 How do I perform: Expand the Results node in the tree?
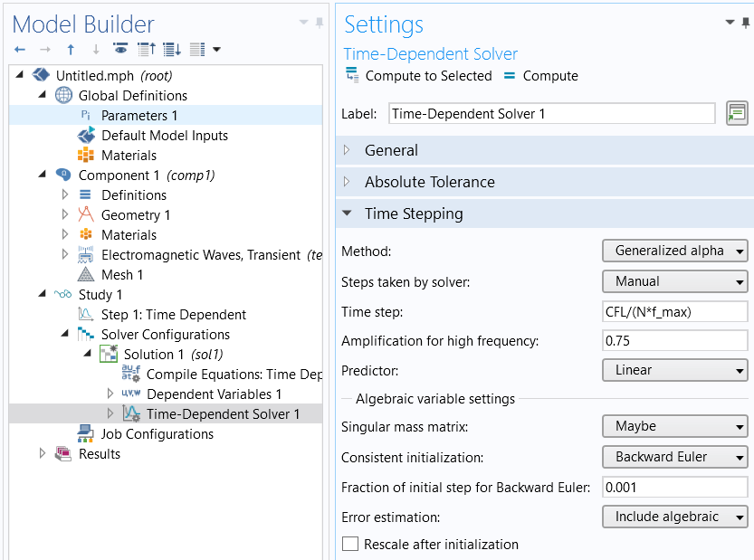click(x=42, y=454)
